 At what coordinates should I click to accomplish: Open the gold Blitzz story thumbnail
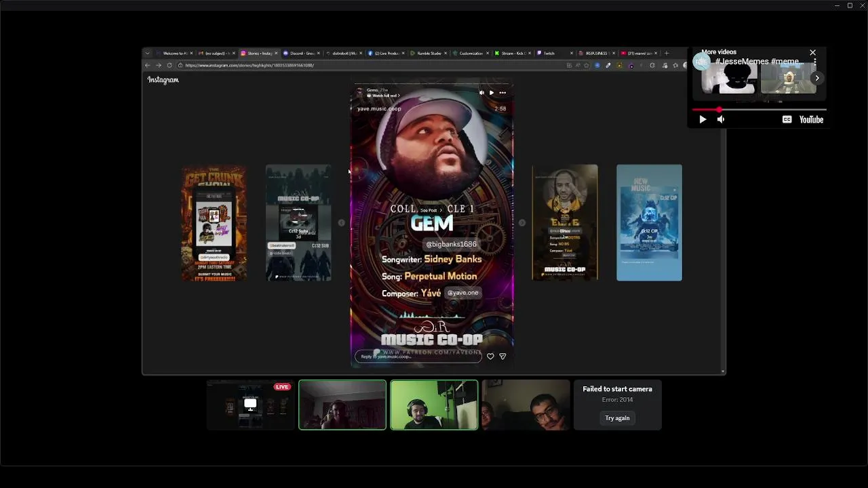click(x=565, y=222)
